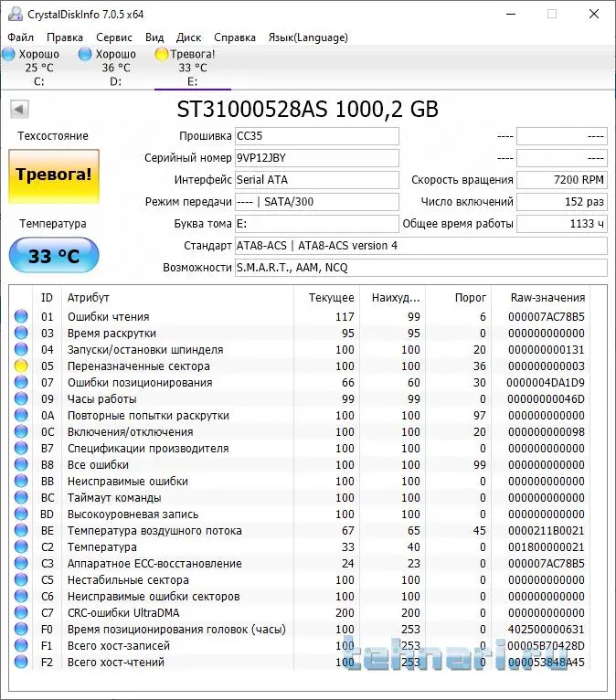Click the Интерфейс field Serial ATA

tap(317, 180)
